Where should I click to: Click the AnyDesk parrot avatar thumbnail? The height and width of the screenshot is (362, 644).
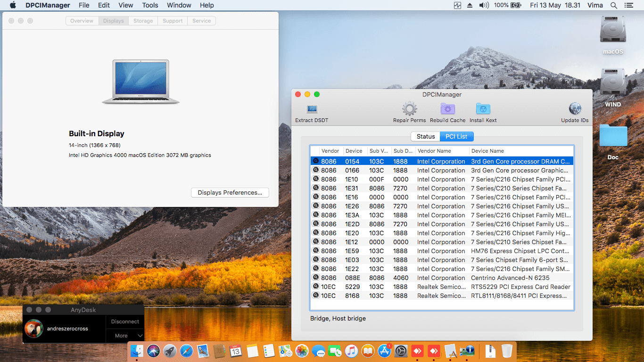click(34, 329)
